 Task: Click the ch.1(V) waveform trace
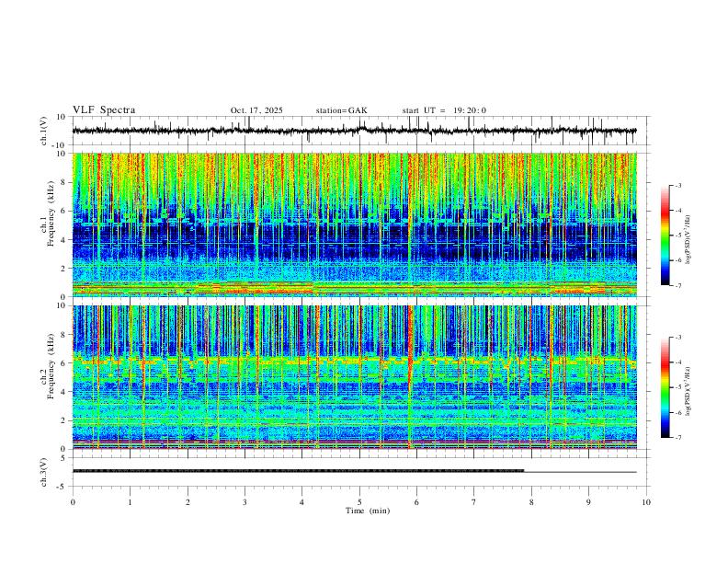point(354,131)
